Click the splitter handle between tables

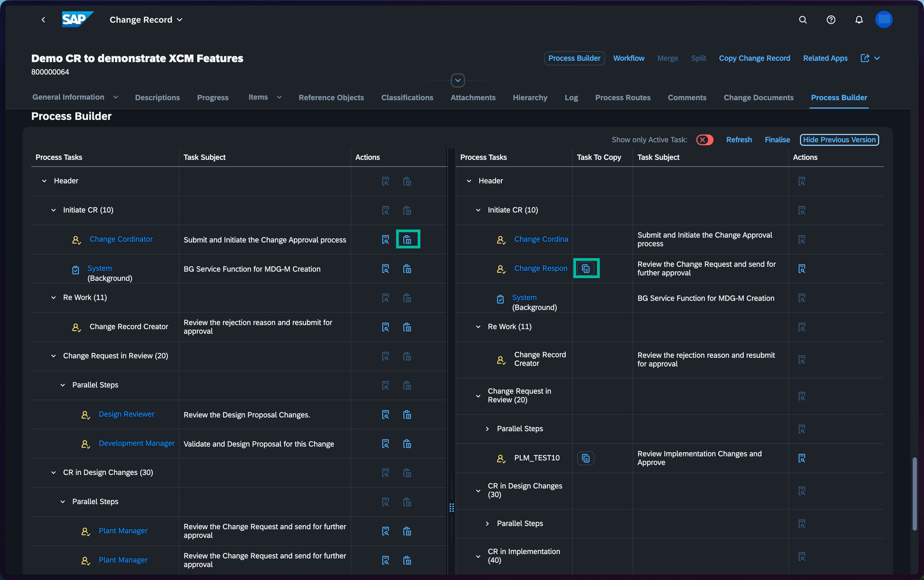pos(452,508)
